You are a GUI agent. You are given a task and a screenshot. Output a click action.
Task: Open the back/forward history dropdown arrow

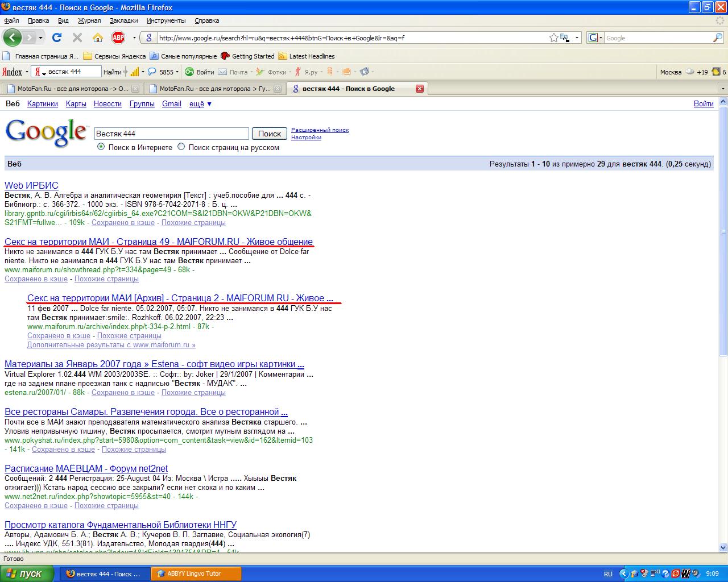point(41,38)
